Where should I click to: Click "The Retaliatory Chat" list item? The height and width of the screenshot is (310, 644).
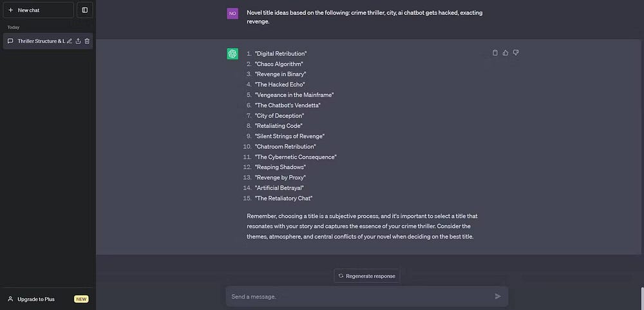point(284,198)
